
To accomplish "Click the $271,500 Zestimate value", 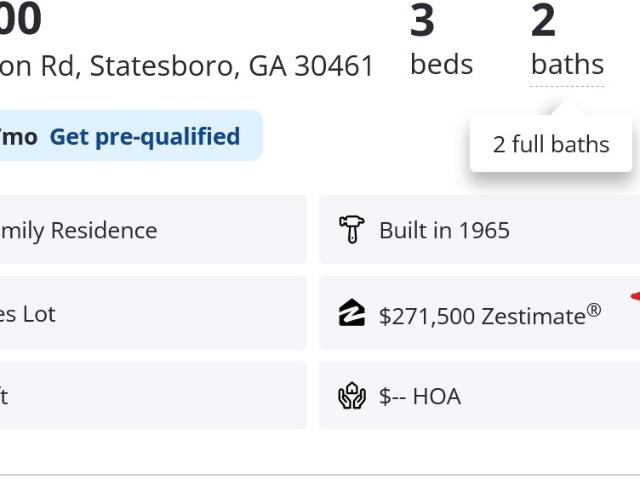I will pos(480,316).
